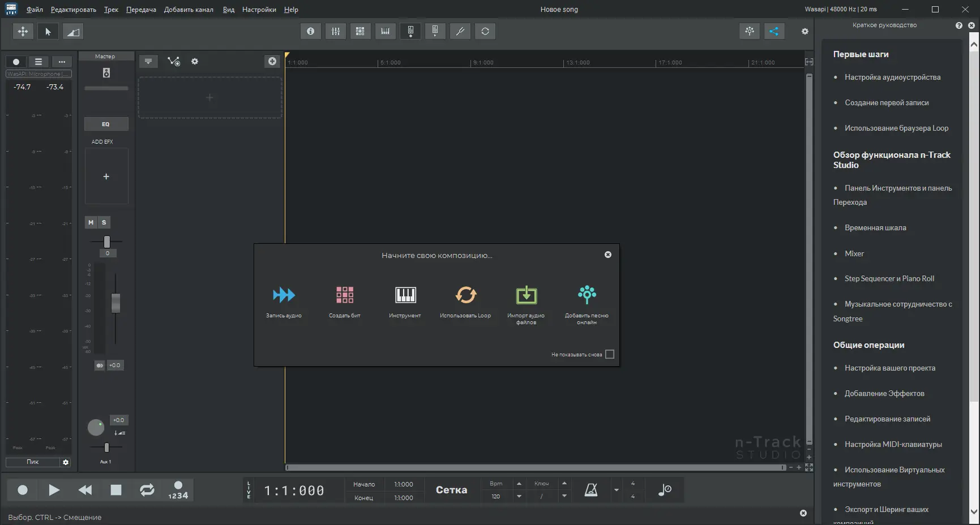Image resolution: width=980 pixels, height=525 pixels.
Task: Open the mixer icon in top toolbar
Action: [336, 31]
